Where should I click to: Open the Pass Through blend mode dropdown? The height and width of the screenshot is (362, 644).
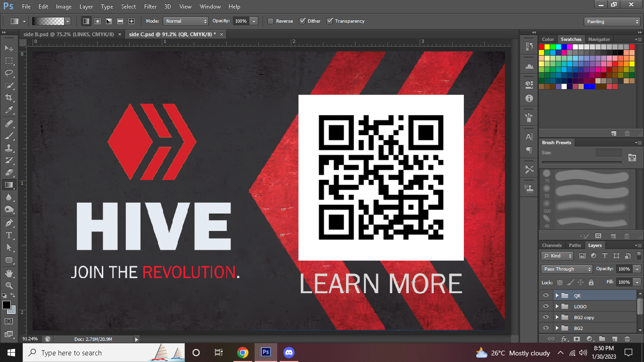click(x=567, y=269)
